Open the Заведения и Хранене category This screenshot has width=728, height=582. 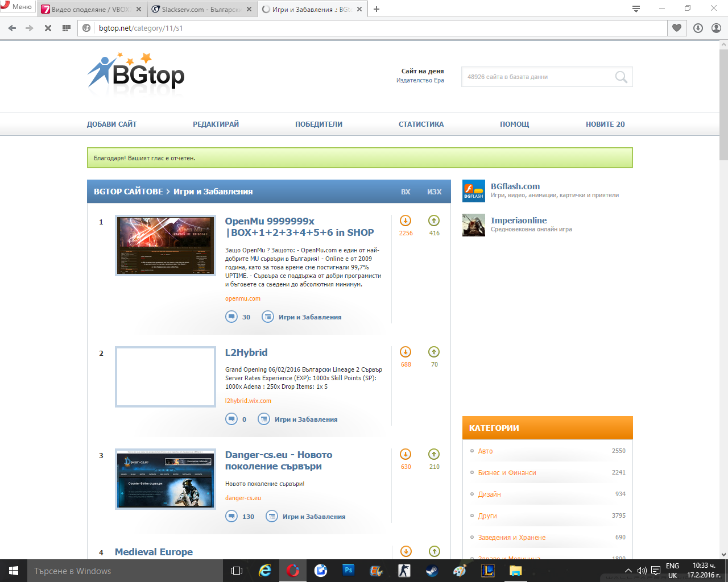tap(511, 537)
